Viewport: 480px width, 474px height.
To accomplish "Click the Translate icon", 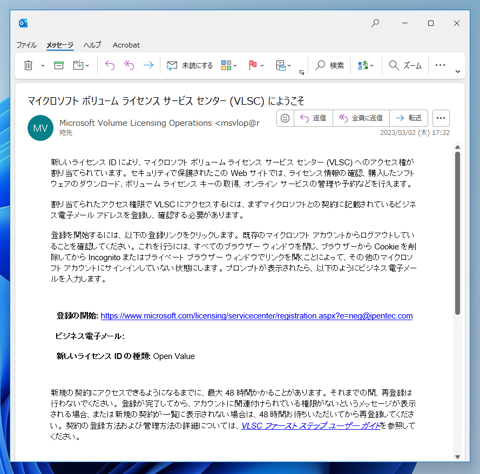I will pyautogui.click(x=362, y=65).
